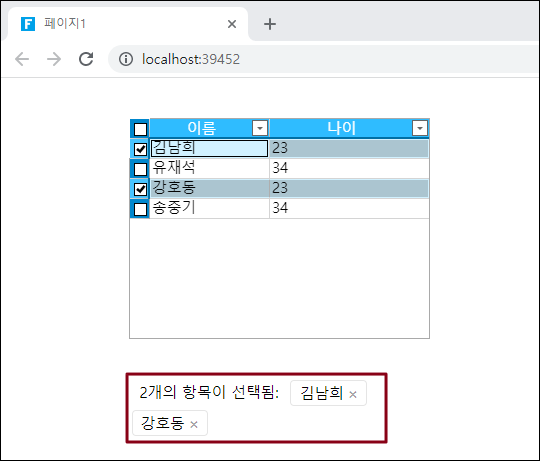Image resolution: width=540 pixels, height=461 pixels.
Task: Select the 페이지1 browser tab
Action: tap(127, 24)
